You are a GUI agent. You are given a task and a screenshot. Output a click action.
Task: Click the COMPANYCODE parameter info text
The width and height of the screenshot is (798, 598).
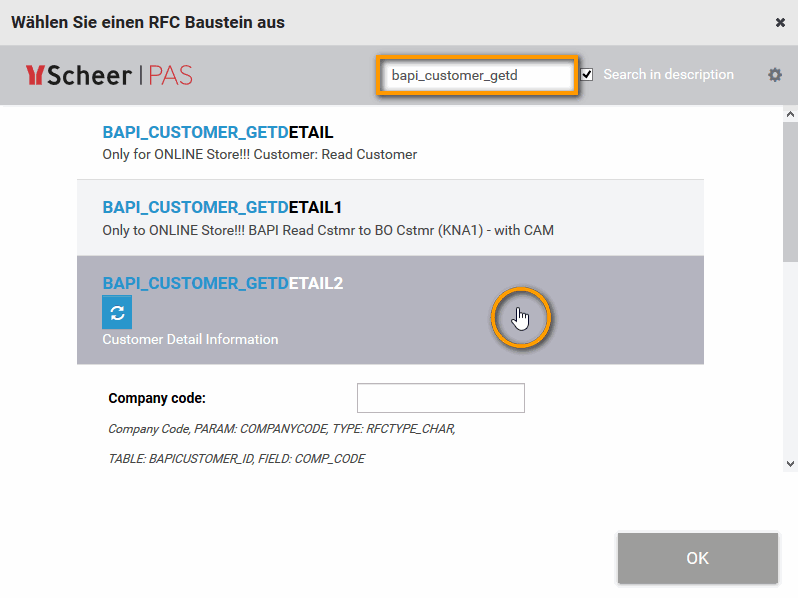click(281, 429)
